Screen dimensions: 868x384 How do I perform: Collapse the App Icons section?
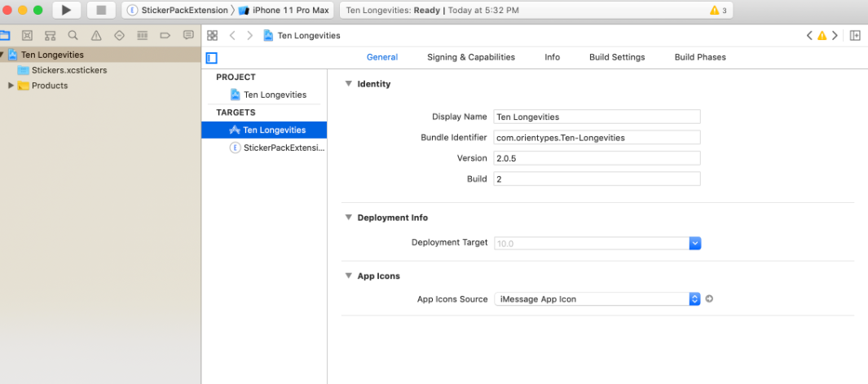click(x=348, y=276)
